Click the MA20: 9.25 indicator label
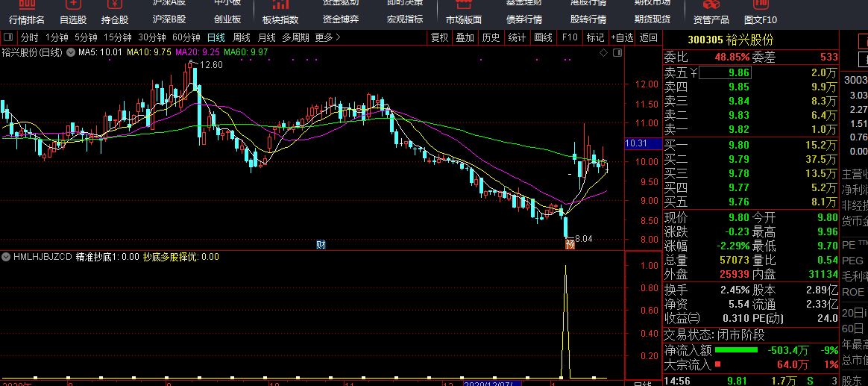 (x=198, y=53)
